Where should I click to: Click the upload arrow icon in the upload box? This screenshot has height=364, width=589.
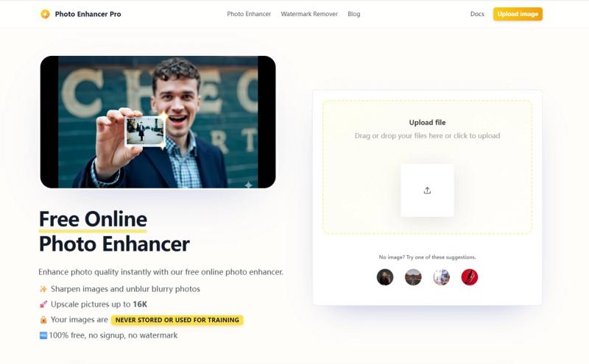(427, 190)
